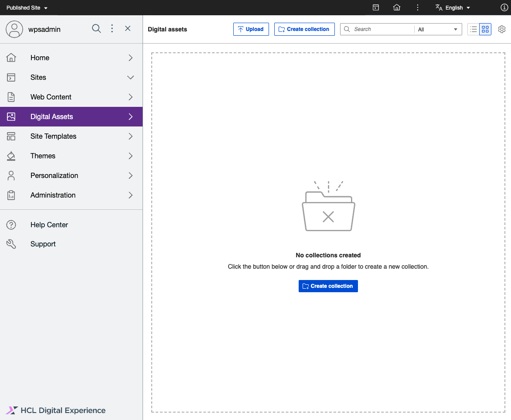
Task: Open the All filter dropdown
Action: (436, 29)
